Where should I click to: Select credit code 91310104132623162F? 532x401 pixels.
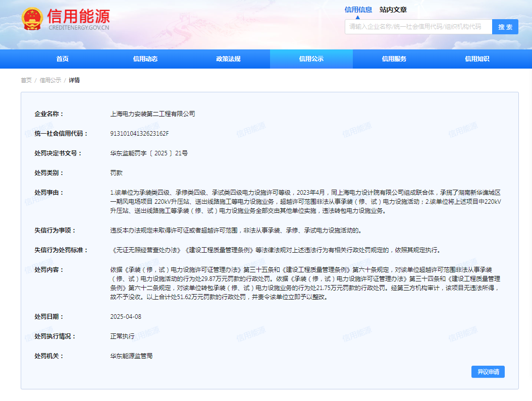pos(139,134)
